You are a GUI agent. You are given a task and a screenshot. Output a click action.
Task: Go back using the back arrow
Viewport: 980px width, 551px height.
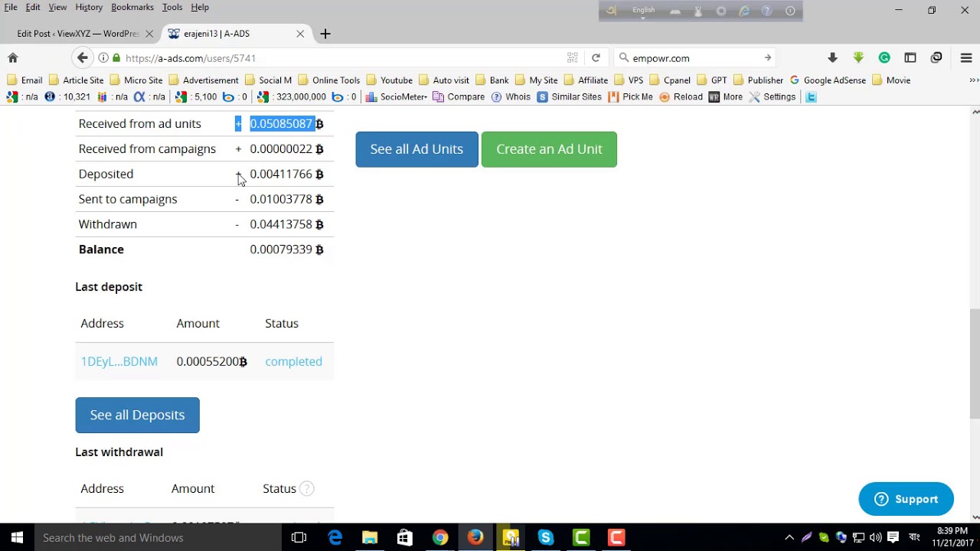[x=83, y=58]
